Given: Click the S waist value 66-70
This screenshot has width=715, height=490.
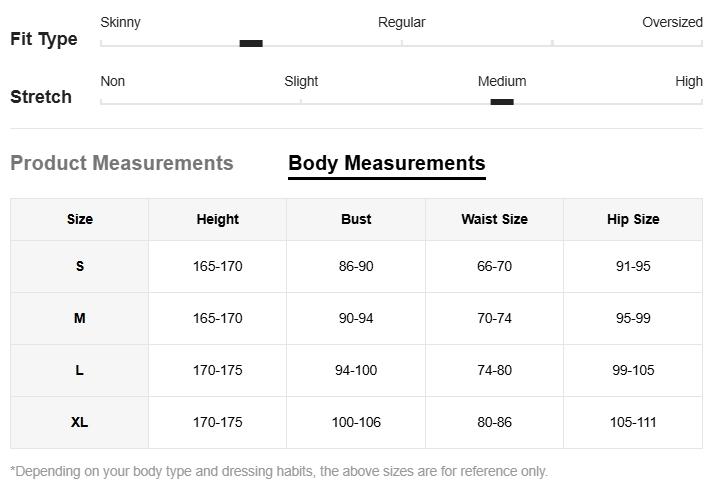Looking at the screenshot, I should tap(494, 266).
